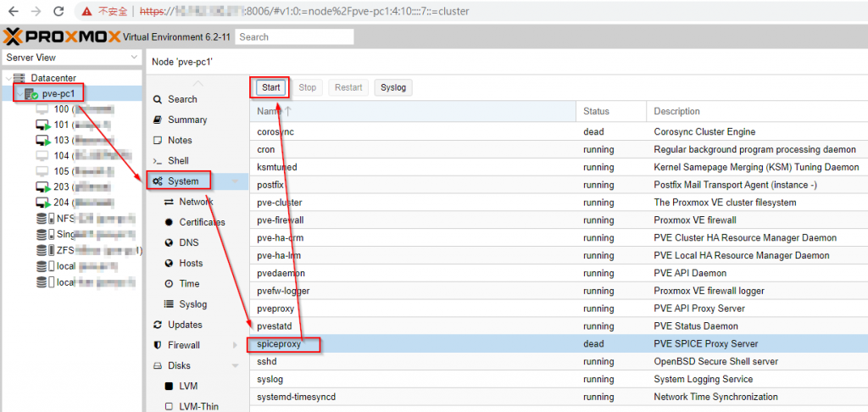
Task: Click the pve-pc1 node icon
Action: [x=31, y=94]
